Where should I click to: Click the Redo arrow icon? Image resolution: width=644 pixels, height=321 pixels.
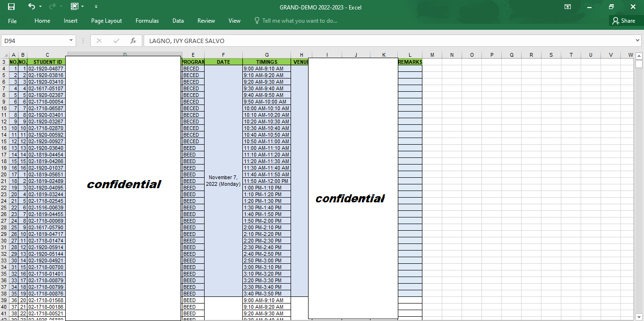[52, 7]
